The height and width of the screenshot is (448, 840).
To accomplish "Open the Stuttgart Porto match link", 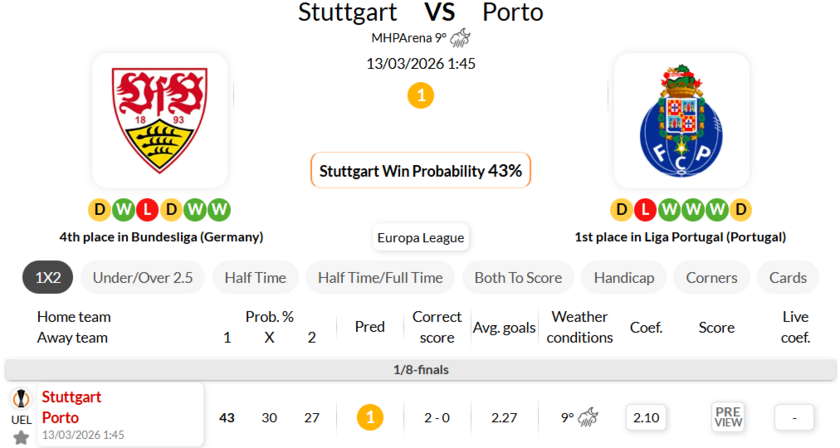I will [x=72, y=407].
